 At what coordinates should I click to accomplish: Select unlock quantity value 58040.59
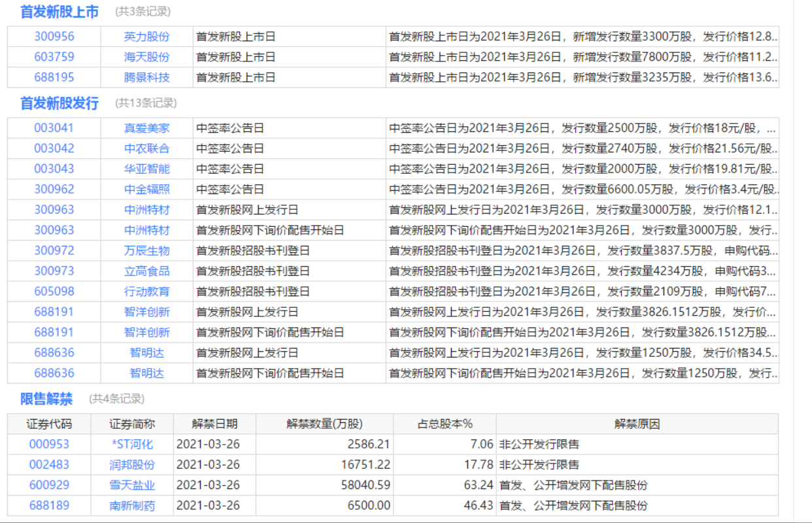(x=365, y=485)
